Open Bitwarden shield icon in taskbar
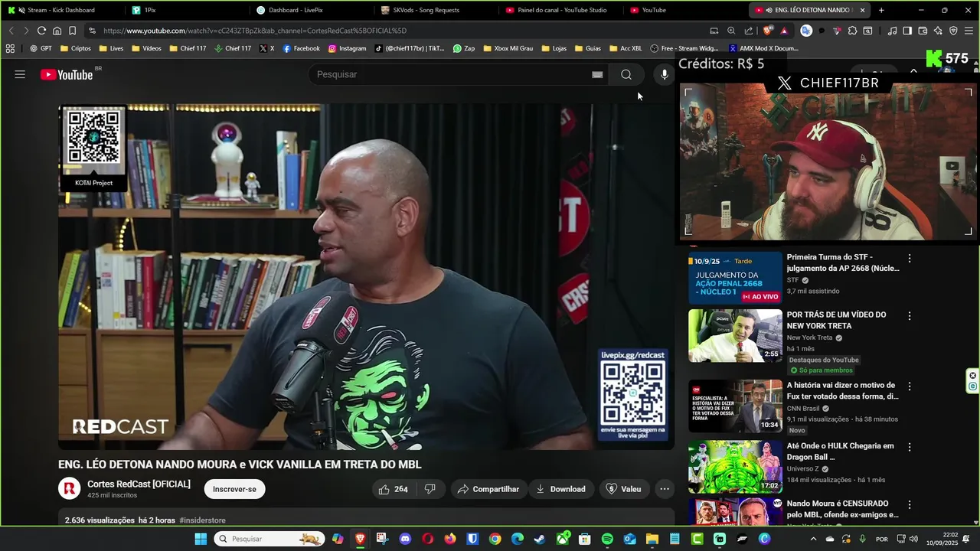The width and height of the screenshot is (980, 551). coord(472,539)
